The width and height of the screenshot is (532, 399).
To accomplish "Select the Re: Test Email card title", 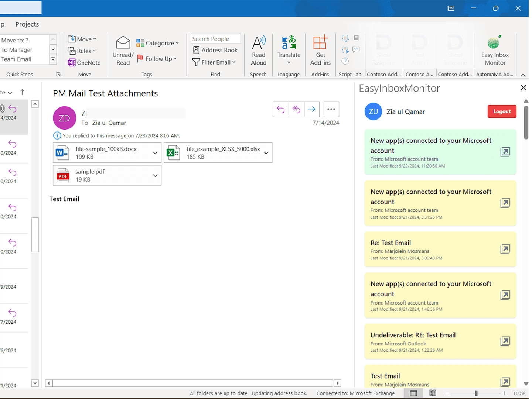I will coord(391,243).
